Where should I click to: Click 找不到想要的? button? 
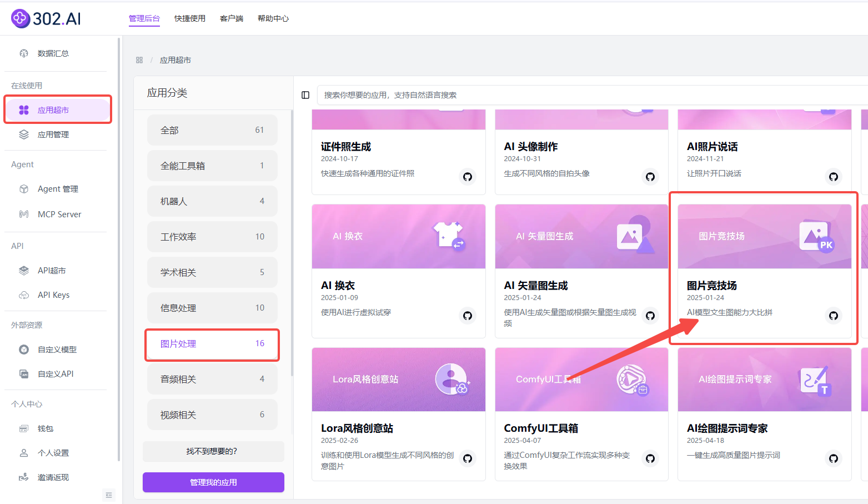pyautogui.click(x=213, y=451)
